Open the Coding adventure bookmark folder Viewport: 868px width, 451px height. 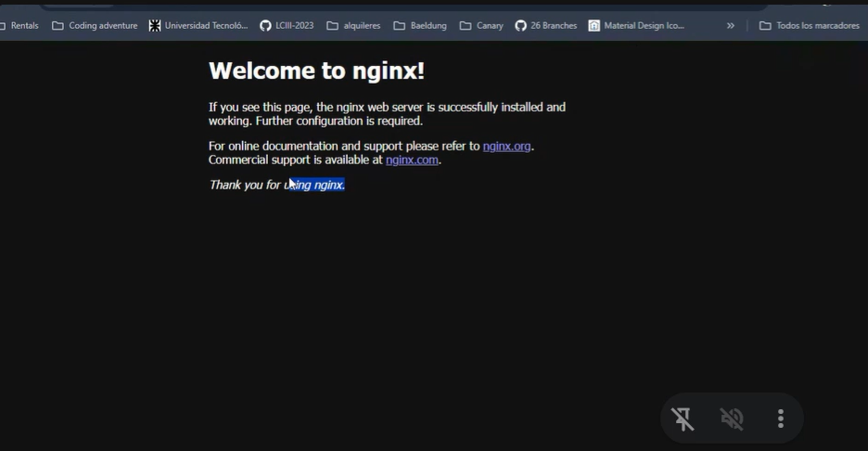95,25
